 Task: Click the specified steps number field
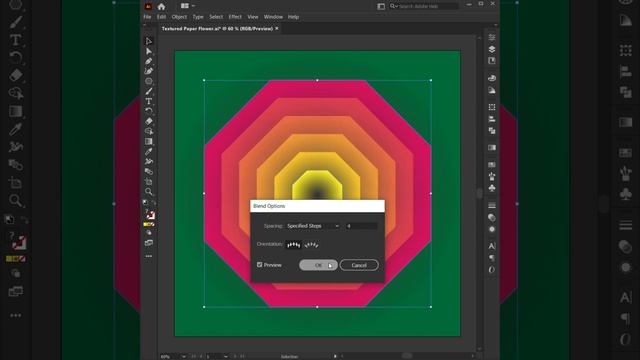coord(361,226)
